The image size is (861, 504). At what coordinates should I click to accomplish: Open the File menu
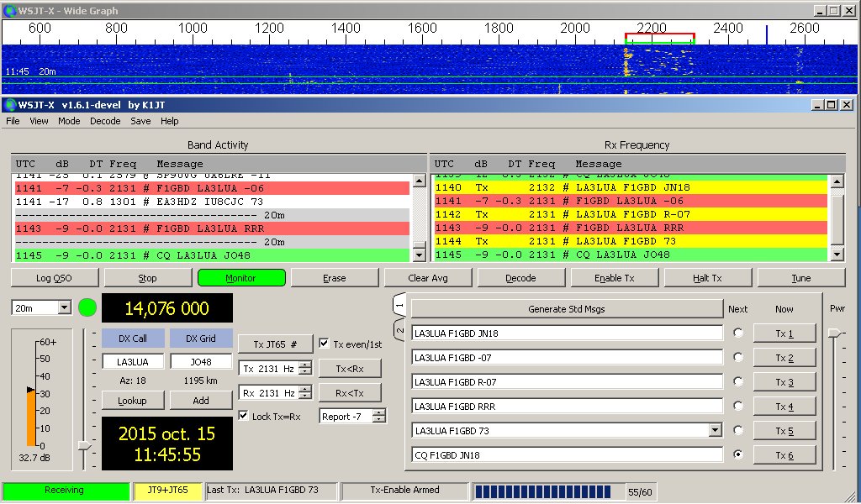coord(13,121)
